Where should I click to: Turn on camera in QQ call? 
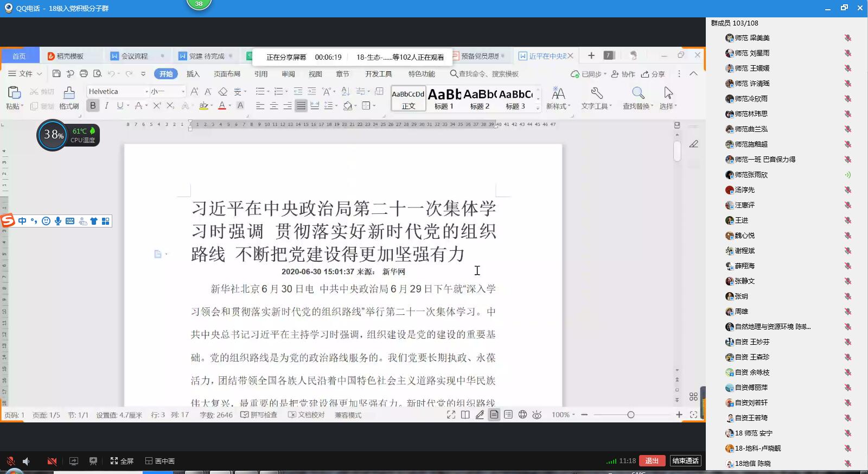[52, 461]
